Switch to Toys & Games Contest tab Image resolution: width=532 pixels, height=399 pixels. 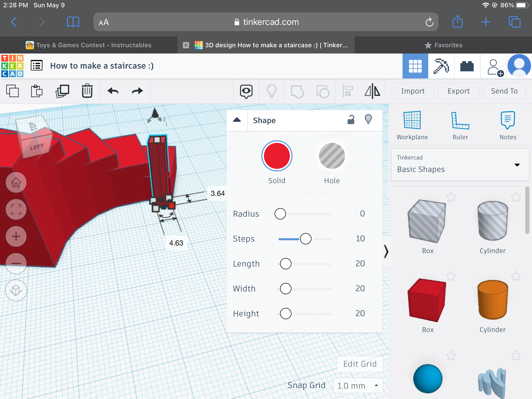point(88,45)
